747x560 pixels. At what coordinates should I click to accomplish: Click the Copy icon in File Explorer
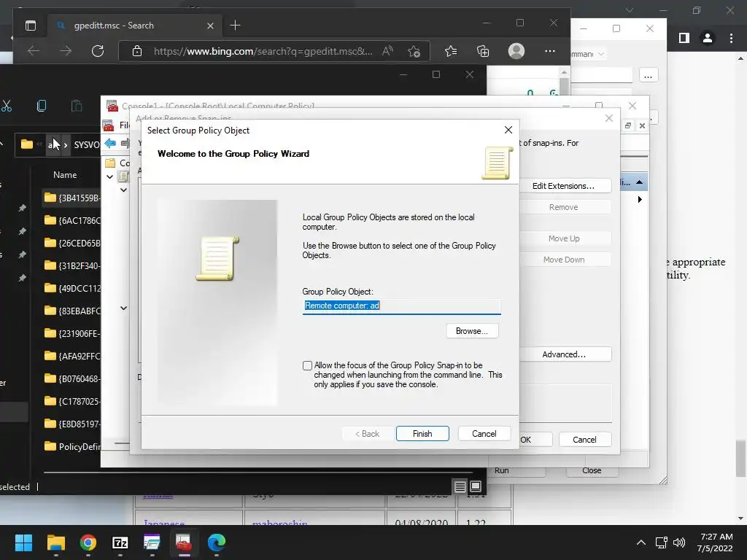click(42, 106)
